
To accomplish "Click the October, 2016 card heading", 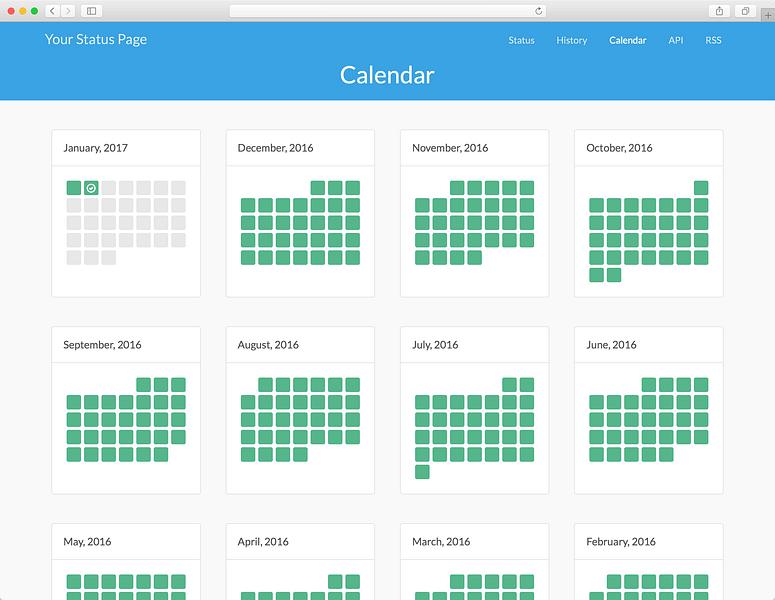I will [x=619, y=148].
